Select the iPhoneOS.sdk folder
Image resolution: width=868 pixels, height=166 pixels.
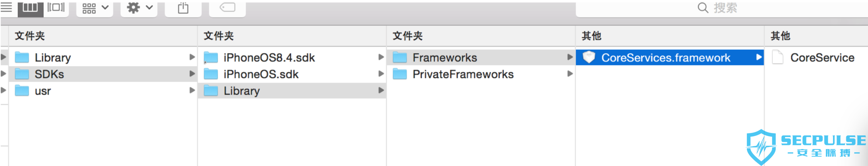(292, 74)
